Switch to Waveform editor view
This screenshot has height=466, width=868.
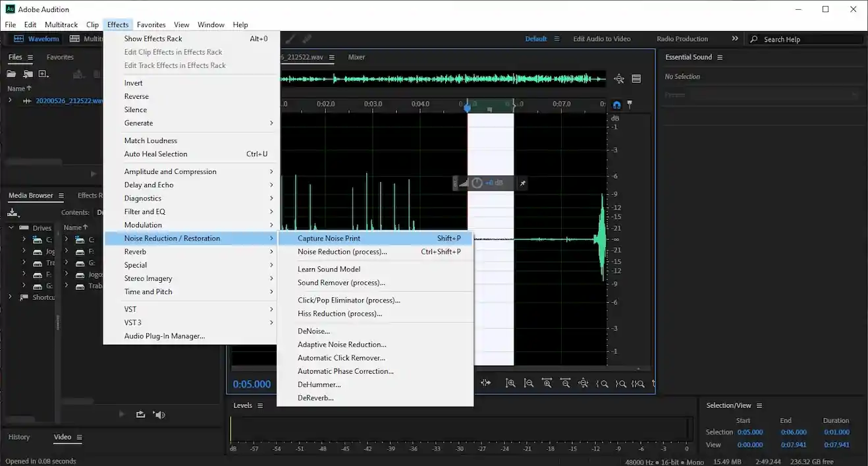coord(37,39)
